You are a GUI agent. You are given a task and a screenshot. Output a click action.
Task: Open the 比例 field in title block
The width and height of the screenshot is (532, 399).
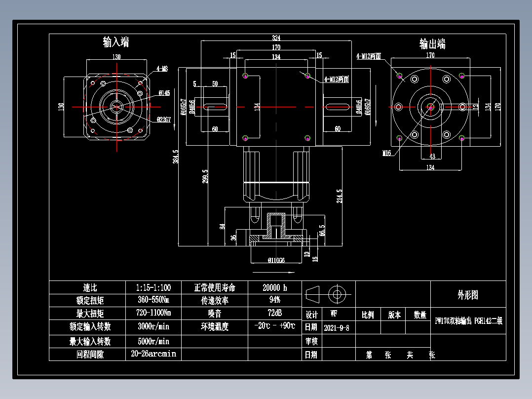369,314
